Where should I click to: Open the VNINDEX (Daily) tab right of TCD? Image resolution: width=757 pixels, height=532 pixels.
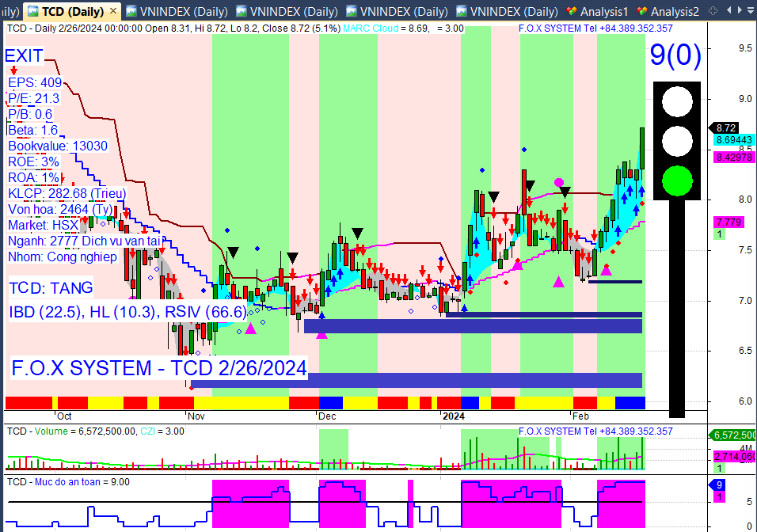(177, 10)
